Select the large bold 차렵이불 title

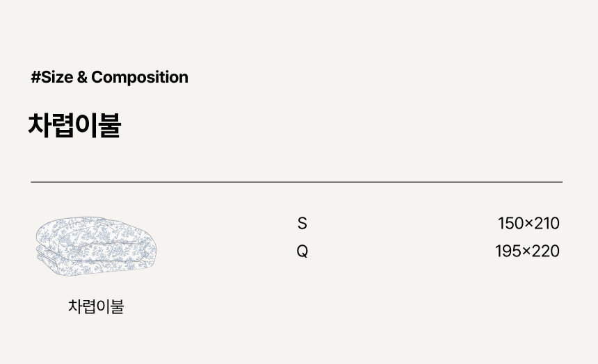(x=74, y=126)
